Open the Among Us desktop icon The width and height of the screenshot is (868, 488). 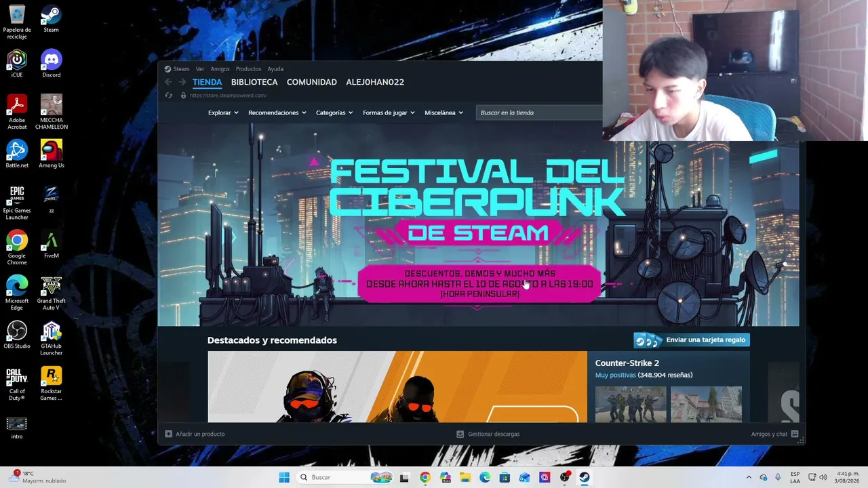tap(51, 154)
